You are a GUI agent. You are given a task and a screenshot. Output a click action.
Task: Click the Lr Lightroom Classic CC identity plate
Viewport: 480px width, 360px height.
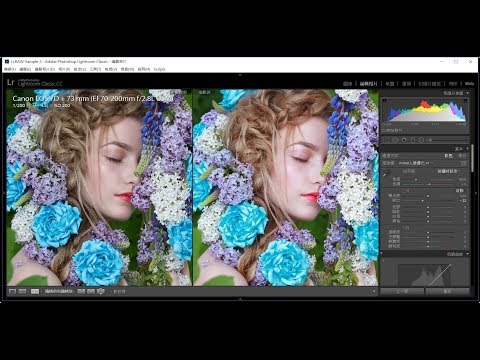[35, 82]
